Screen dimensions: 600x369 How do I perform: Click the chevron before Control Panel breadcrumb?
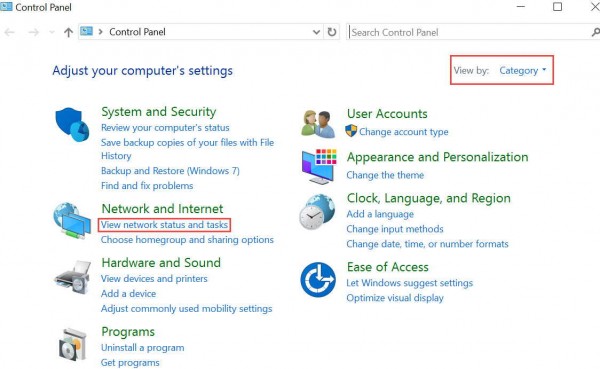[101, 32]
